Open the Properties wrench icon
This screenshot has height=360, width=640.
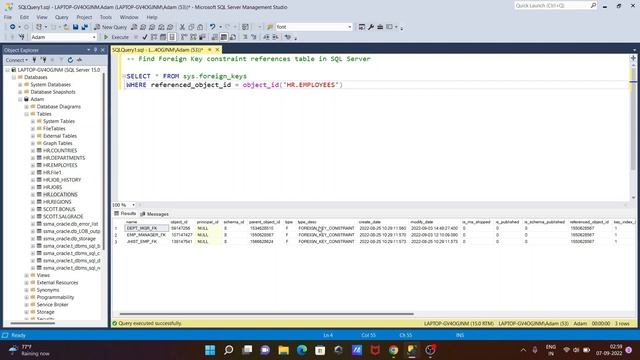pos(371,27)
